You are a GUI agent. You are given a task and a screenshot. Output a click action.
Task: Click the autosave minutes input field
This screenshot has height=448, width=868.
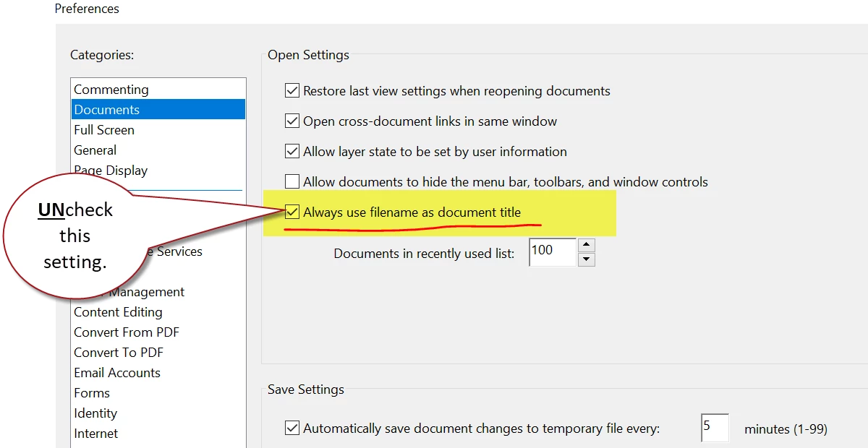pyautogui.click(x=715, y=428)
